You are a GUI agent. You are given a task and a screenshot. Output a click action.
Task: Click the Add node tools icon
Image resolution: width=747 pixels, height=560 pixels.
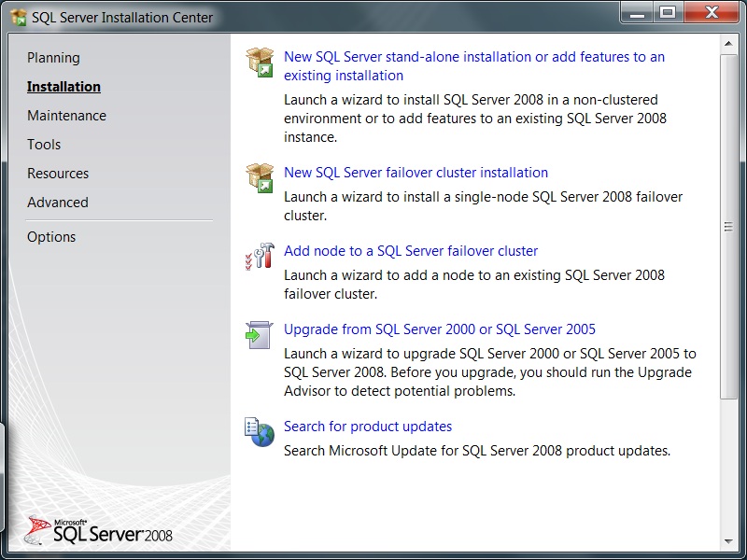[x=260, y=256]
